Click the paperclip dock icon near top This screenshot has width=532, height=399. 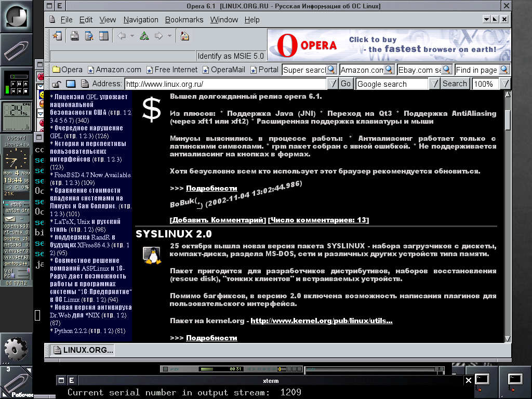click(x=16, y=51)
